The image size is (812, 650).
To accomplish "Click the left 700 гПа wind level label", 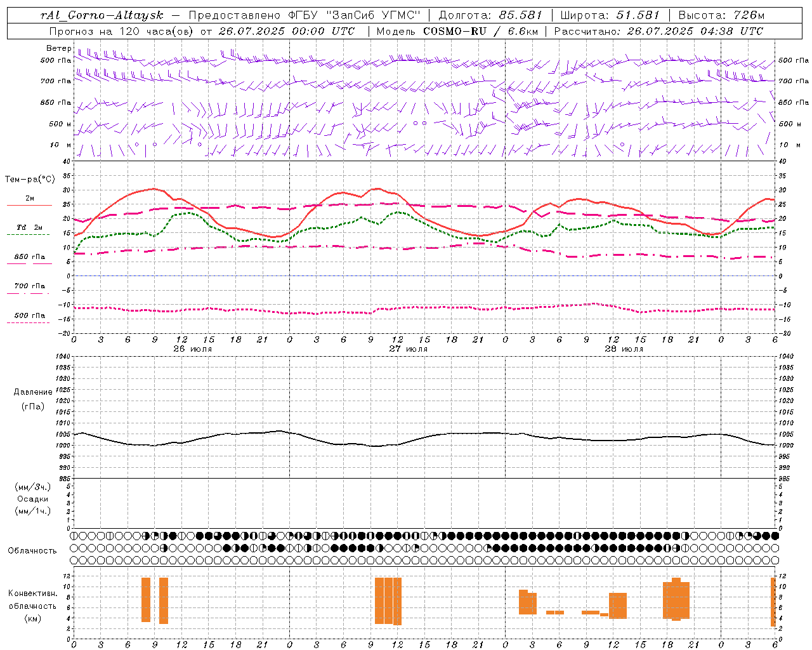I will tap(56, 81).
